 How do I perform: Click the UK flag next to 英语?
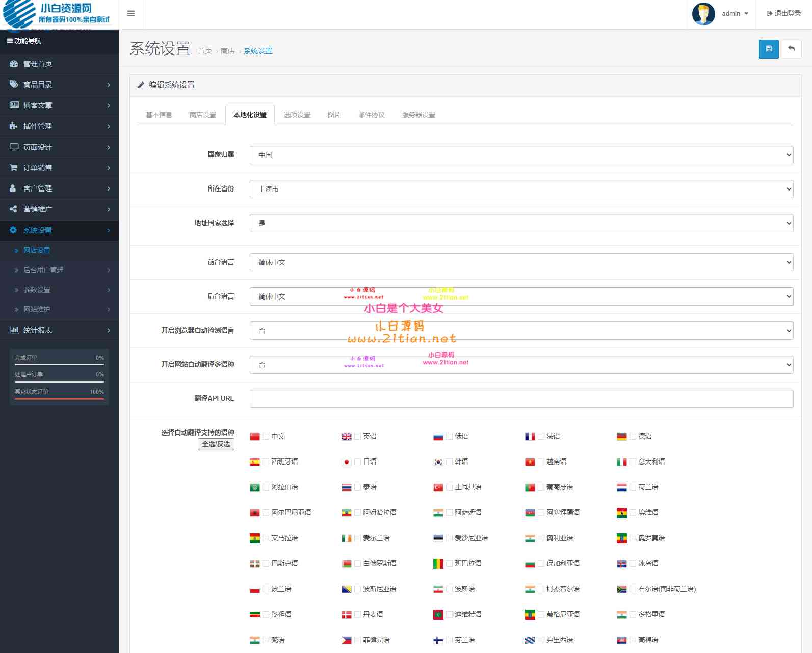(347, 437)
